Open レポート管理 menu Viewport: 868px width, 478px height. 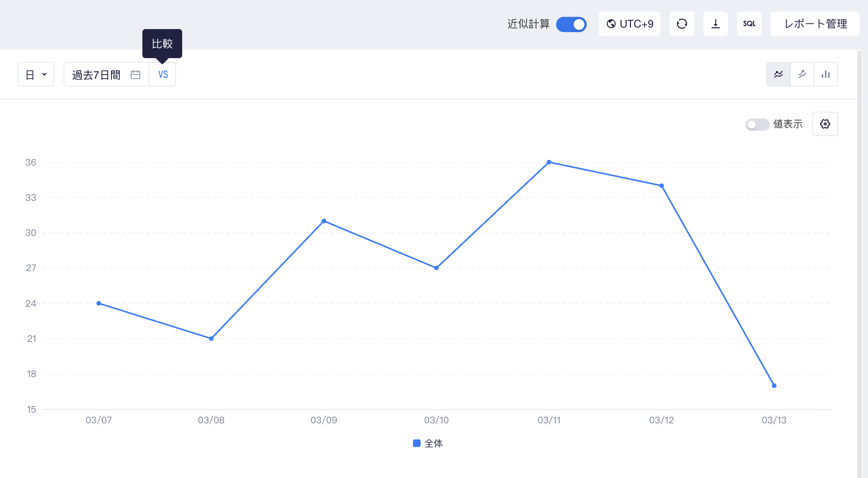(x=815, y=24)
